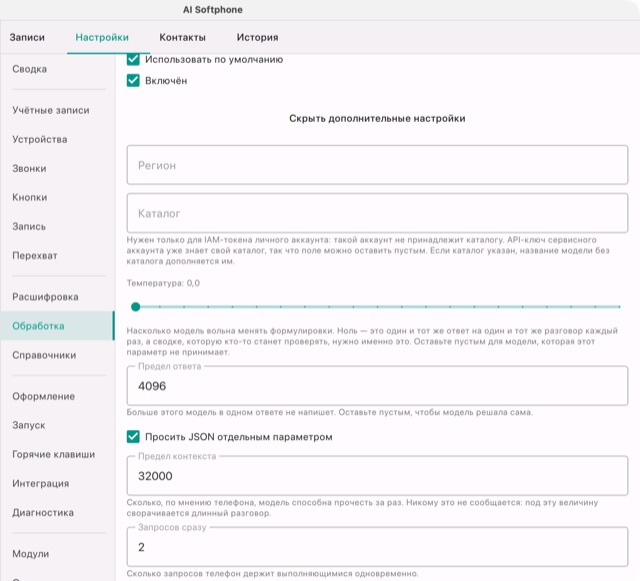Disable Просить JSON отдельным параметром
Viewport: 640px width, 581px height.
pos(133,436)
